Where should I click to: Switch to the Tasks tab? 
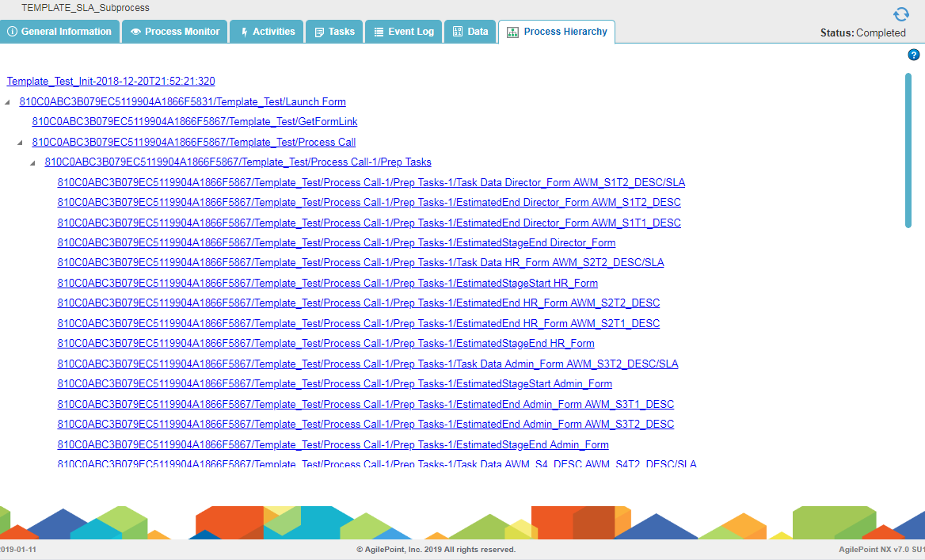[335, 32]
